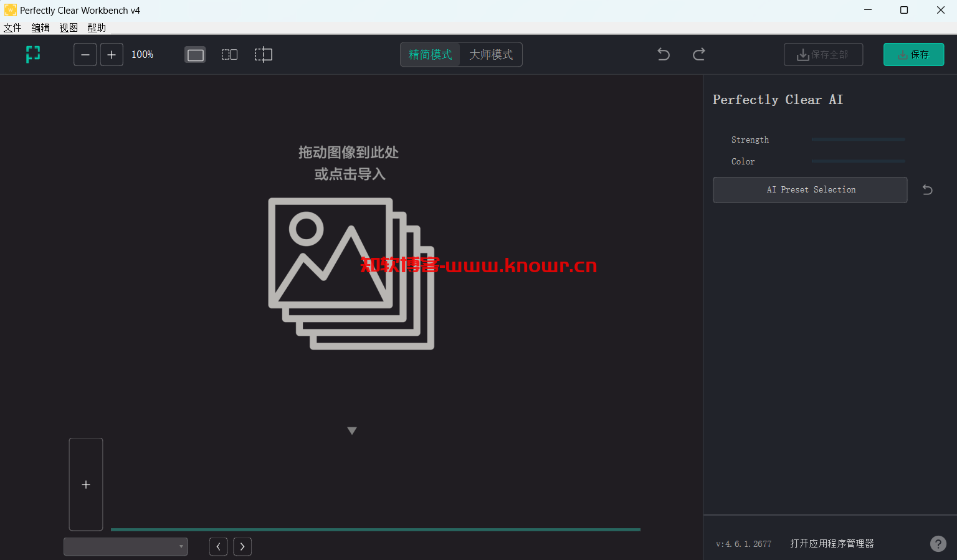Click the filmstrip horizontal scrollbar
The height and width of the screenshot is (560, 957).
pos(376,529)
